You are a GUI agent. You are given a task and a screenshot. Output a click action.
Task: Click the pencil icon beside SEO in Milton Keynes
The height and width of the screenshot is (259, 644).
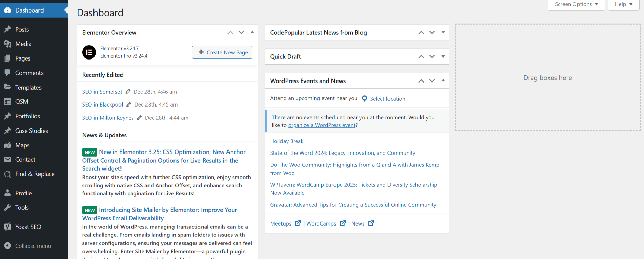[x=139, y=118]
